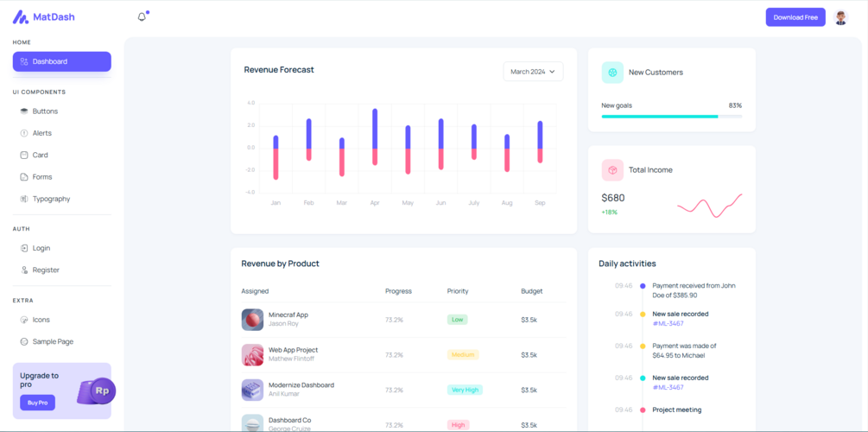The width and height of the screenshot is (868, 432).
Task: Click the Icons palette icon
Action: pyautogui.click(x=24, y=320)
